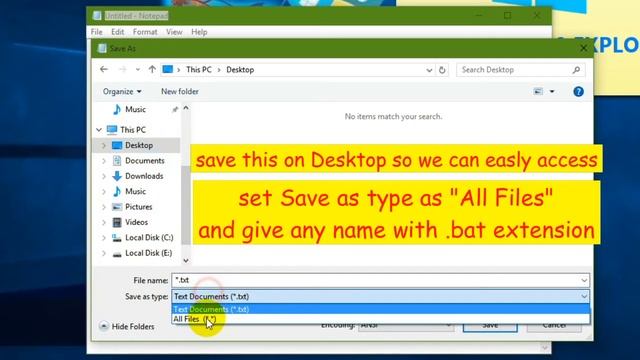Select Desktop in the address path
The width and height of the screenshot is (640, 360).
click(240, 70)
